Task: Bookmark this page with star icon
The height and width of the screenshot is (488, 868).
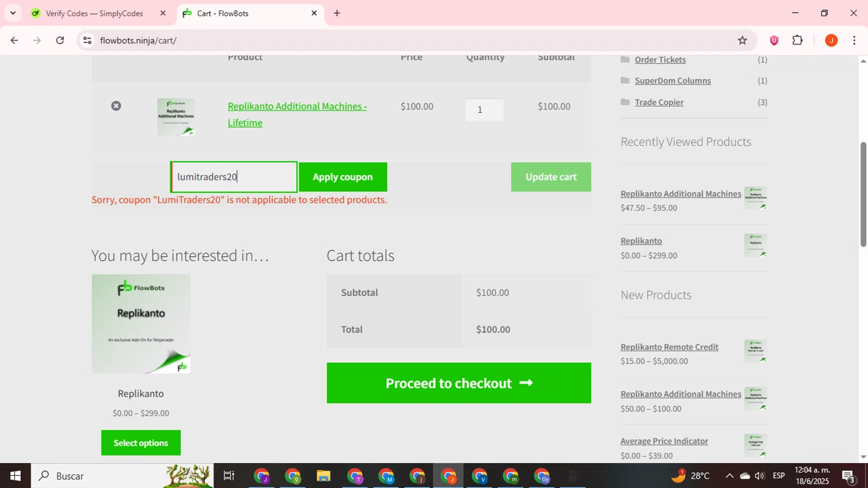Action: [x=742, y=41]
